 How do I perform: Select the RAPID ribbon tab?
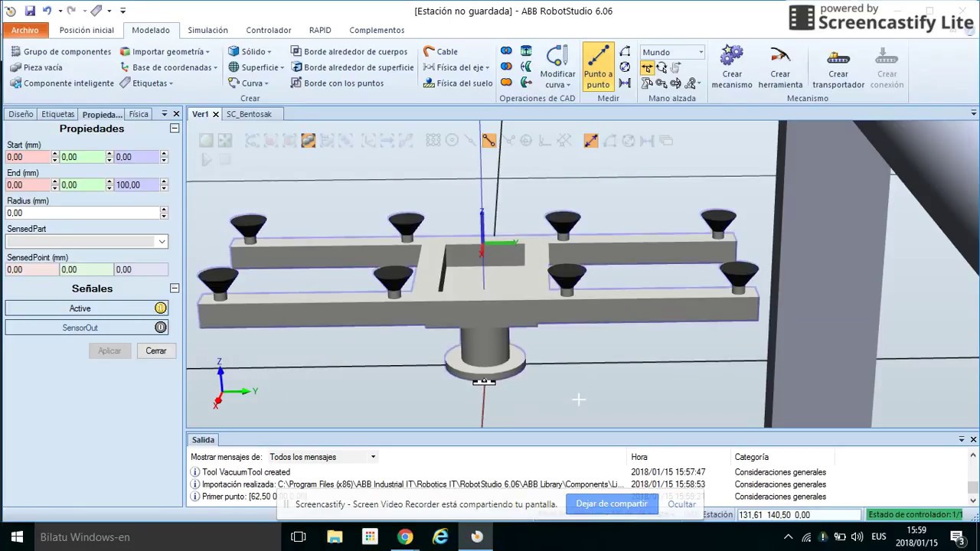pyautogui.click(x=320, y=30)
